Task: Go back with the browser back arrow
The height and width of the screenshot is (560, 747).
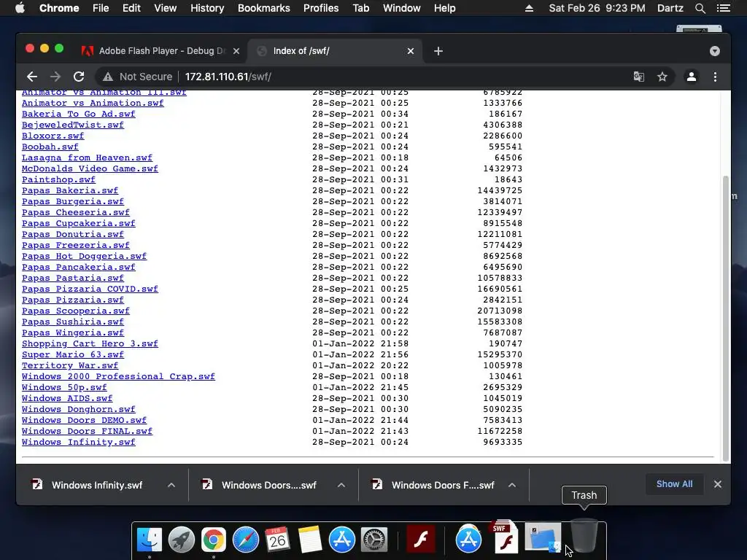Action: (32, 77)
